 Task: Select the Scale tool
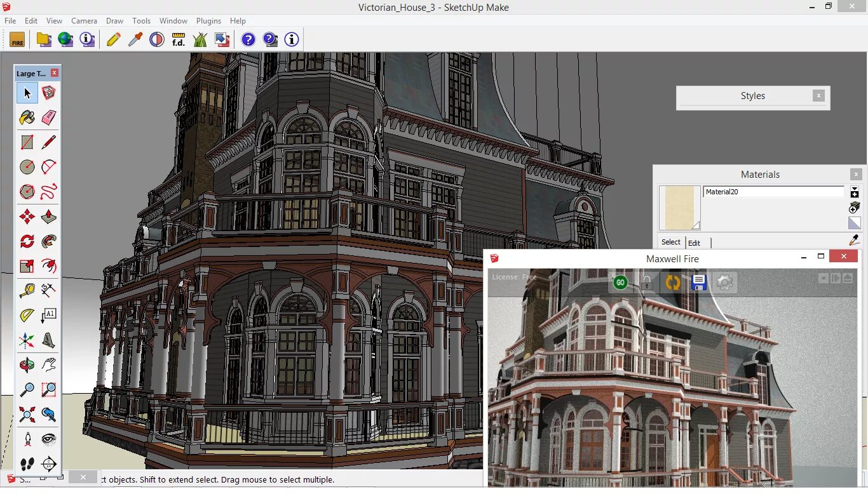27,266
